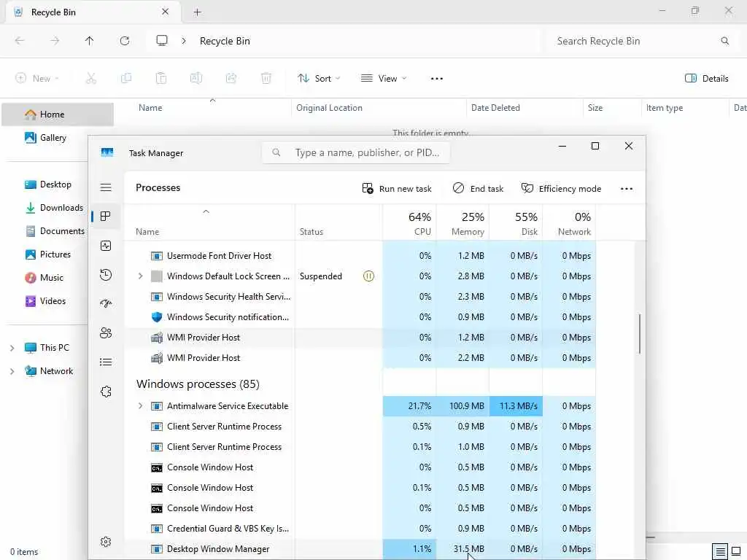The image size is (747, 560).
Task: Click the End task button
Action: pos(478,189)
